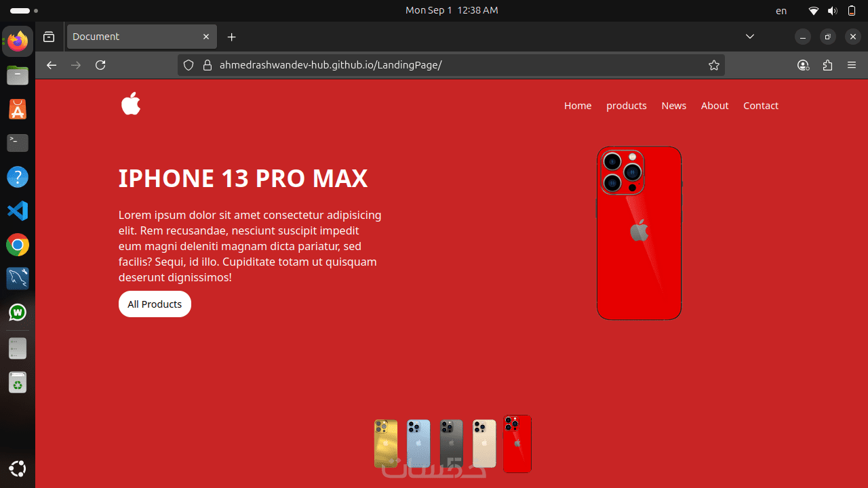Open the Trash in the dock

(18, 383)
